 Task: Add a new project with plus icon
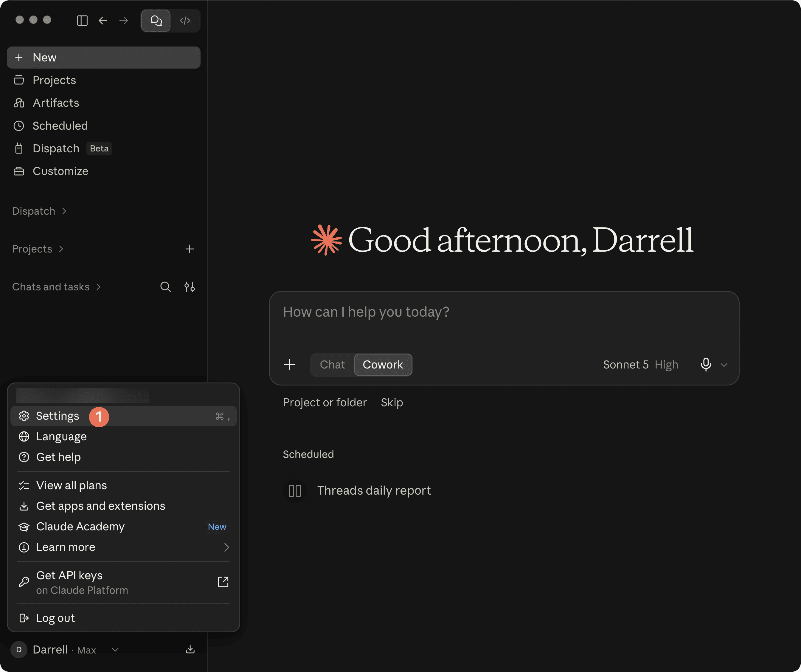190,249
